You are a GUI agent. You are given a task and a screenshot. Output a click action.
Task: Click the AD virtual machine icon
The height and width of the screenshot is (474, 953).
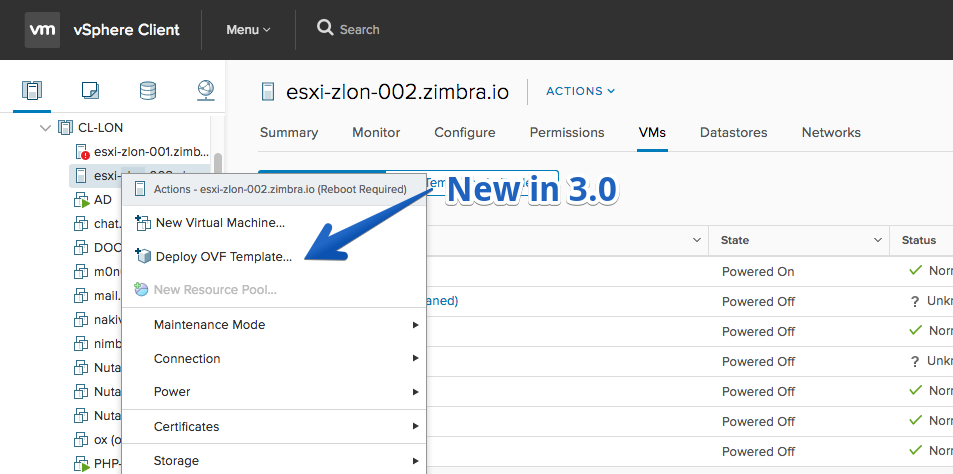(81, 200)
